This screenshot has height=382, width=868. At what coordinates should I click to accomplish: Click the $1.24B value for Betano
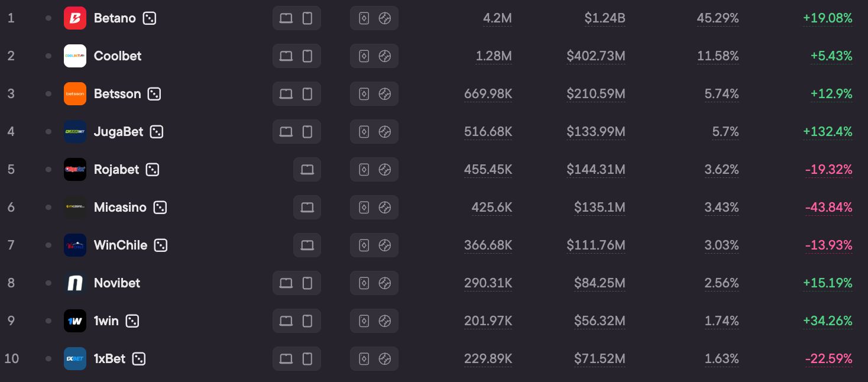click(605, 18)
